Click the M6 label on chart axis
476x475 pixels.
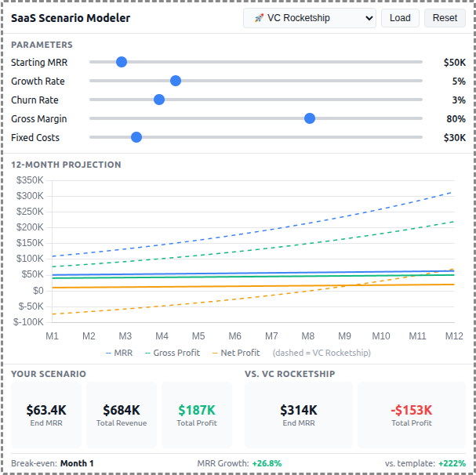pos(235,335)
